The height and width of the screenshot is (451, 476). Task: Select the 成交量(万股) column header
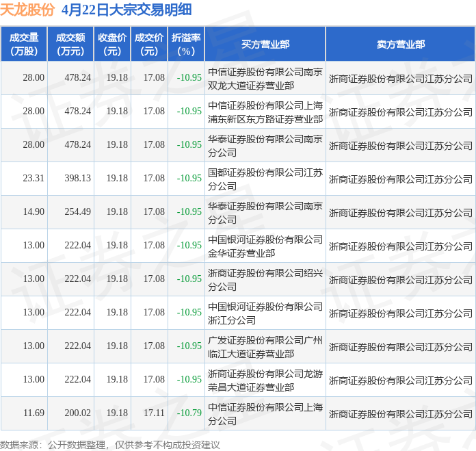click(x=24, y=44)
